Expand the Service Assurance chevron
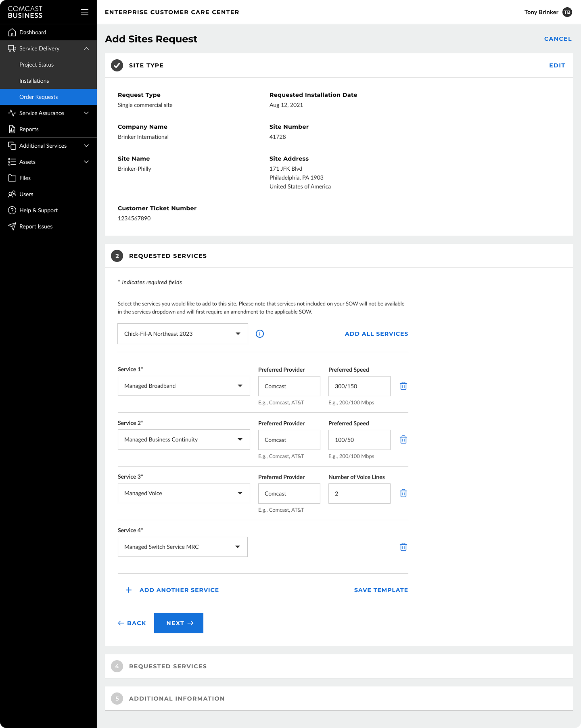The height and width of the screenshot is (728, 581). [x=86, y=113]
